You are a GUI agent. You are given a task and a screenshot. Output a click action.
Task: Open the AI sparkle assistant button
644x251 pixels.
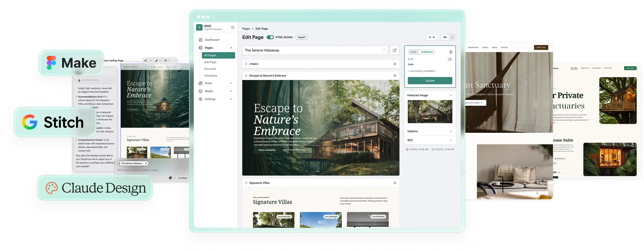432,37
